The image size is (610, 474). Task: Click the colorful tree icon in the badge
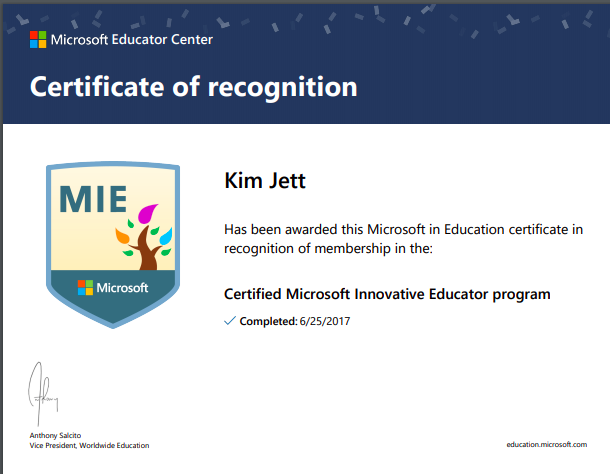(x=144, y=237)
